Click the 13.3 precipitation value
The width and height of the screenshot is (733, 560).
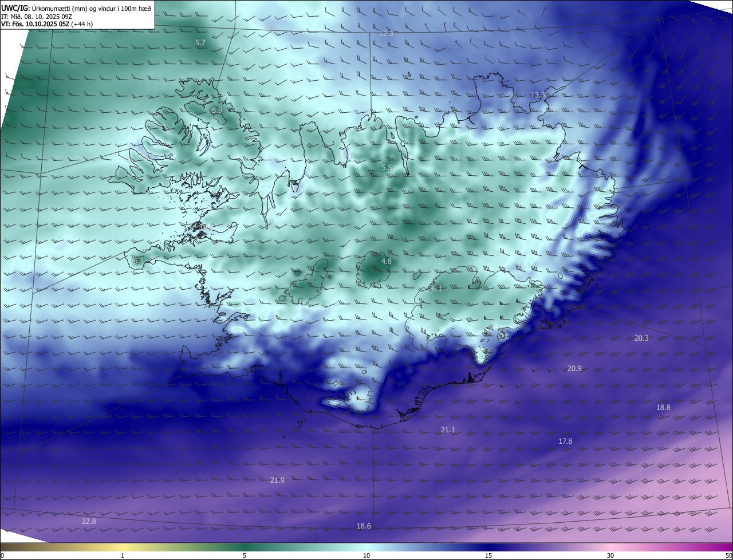(x=538, y=95)
